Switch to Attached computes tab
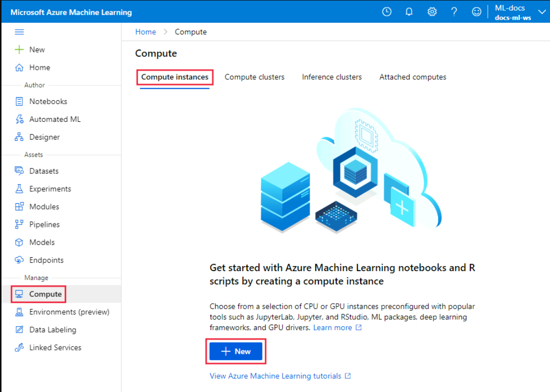 [413, 77]
